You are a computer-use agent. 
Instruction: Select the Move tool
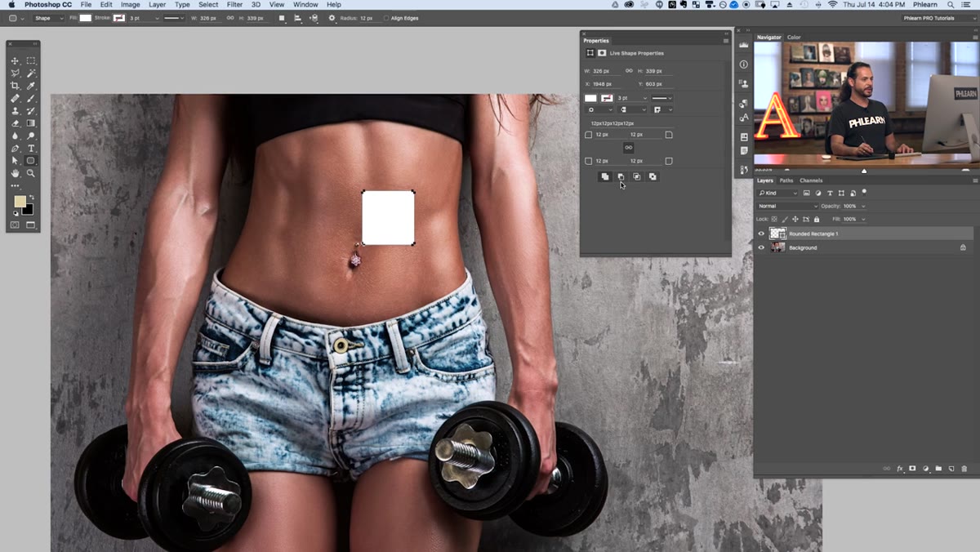pos(15,60)
